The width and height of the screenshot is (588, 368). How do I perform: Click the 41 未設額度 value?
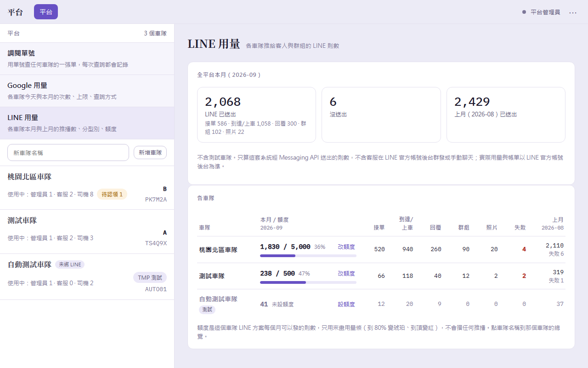coord(277,305)
